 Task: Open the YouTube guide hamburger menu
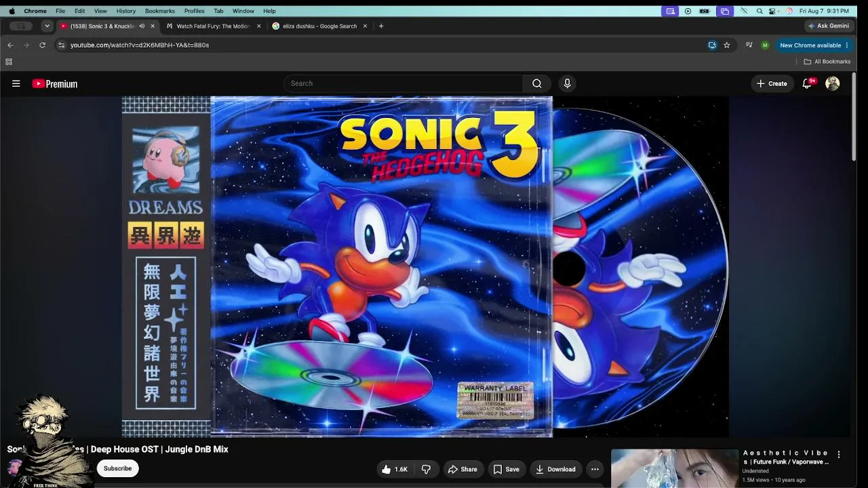point(16,83)
